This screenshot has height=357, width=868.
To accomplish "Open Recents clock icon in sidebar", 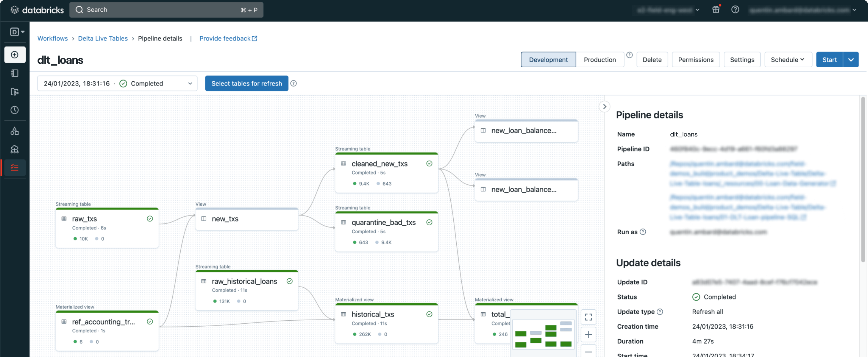I will coord(15,110).
